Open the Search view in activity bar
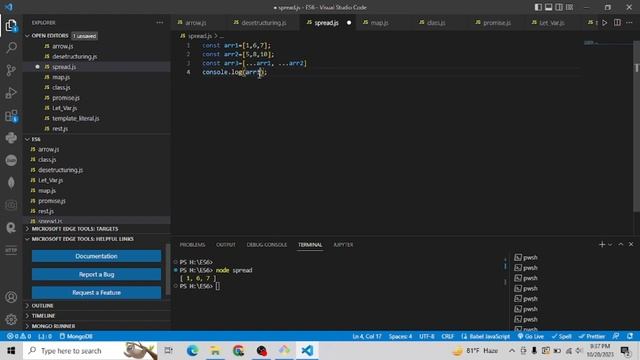 [x=11, y=48]
